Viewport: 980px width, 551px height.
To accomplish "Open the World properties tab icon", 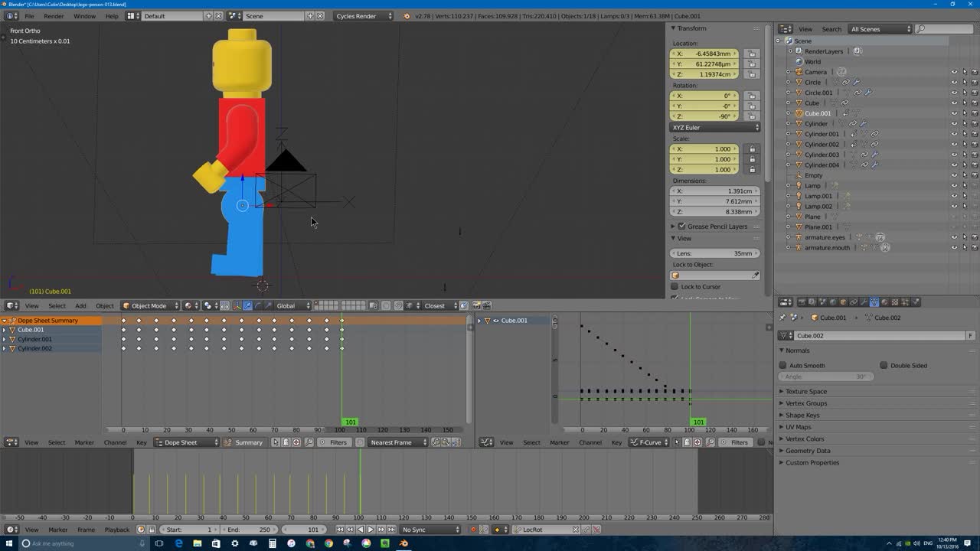I will (832, 302).
